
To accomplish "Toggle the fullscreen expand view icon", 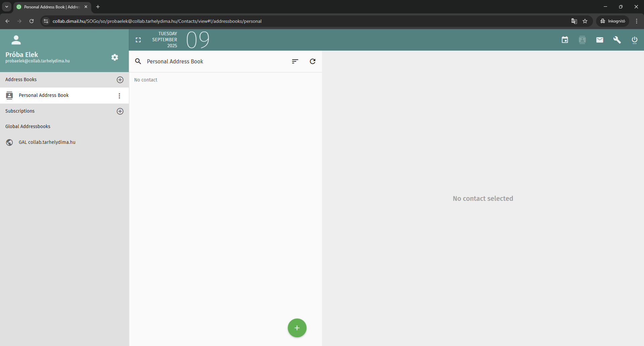I will [138, 40].
